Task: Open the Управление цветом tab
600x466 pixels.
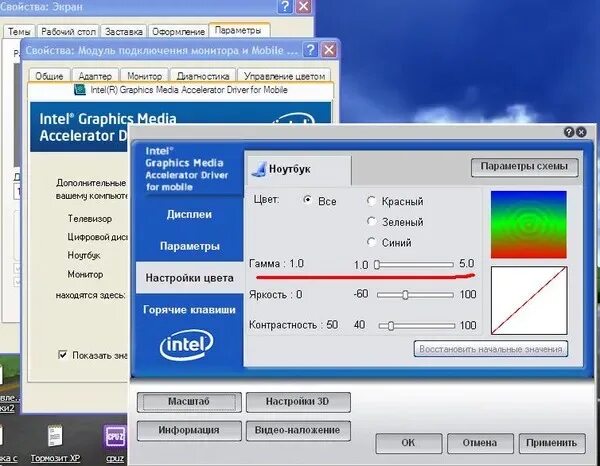Action: tap(284, 76)
